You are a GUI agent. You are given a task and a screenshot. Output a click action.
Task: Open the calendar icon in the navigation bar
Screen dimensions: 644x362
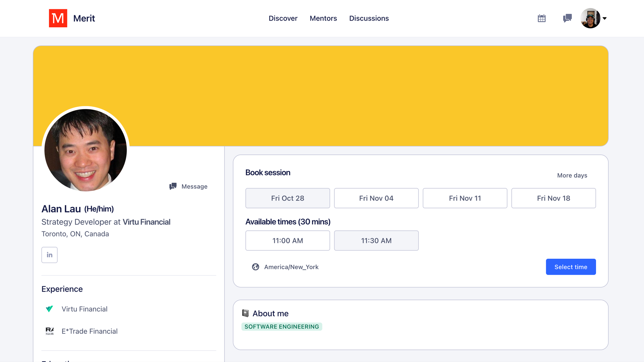[542, 18]
